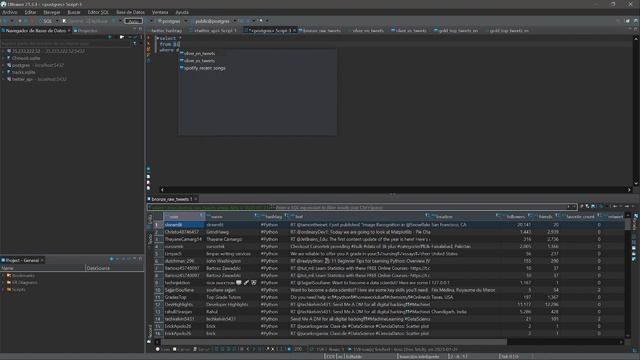
Task: Click the followers column header
Action: coord(516,217)
